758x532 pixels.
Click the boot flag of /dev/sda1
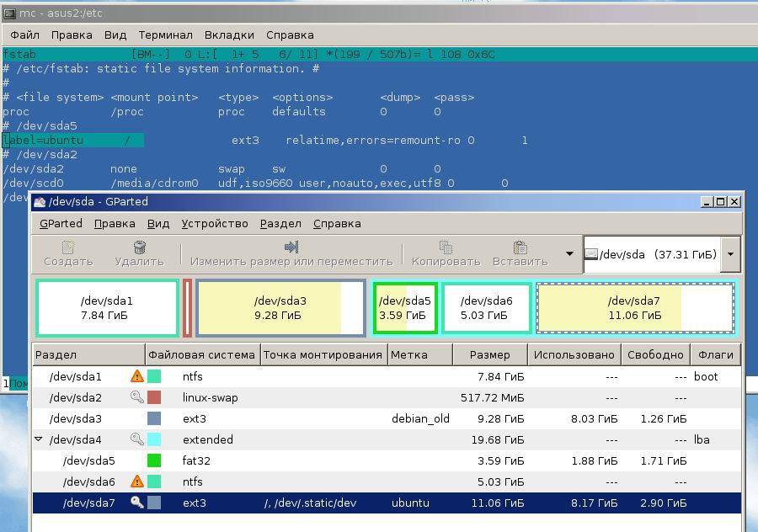click(706, 376)
